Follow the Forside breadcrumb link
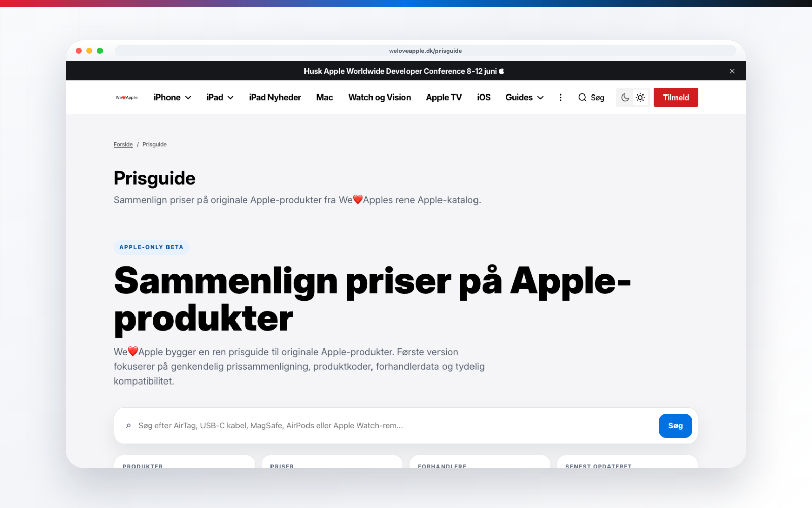 123,144
